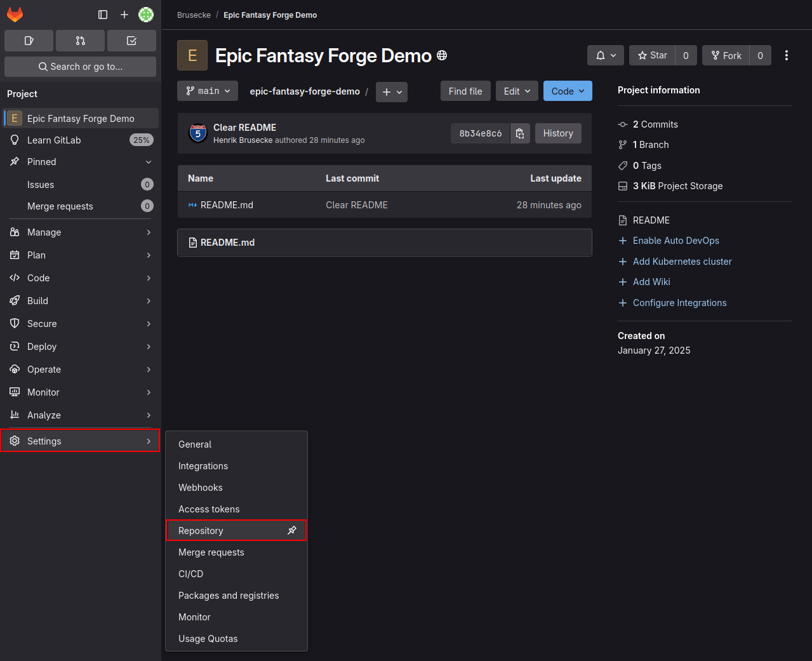Open pinned Issues sidebar item
Image resolution: width=812 pixels, height=661 pixels.
pyautogui.click(x=80, y=185)
